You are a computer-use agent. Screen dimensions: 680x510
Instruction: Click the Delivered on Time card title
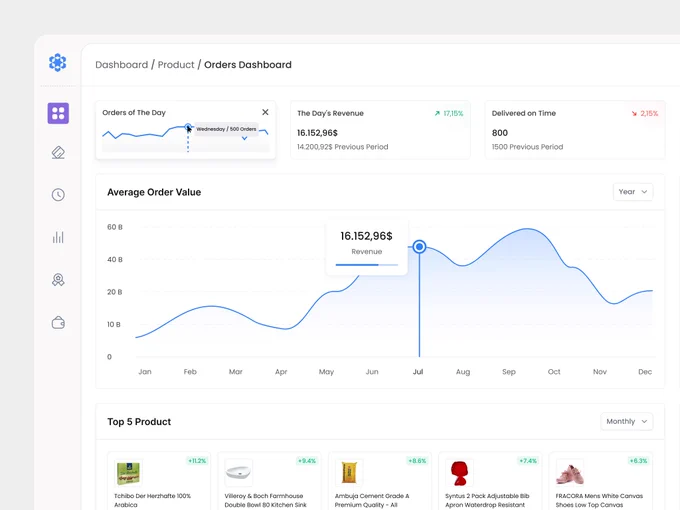point(524,113)
